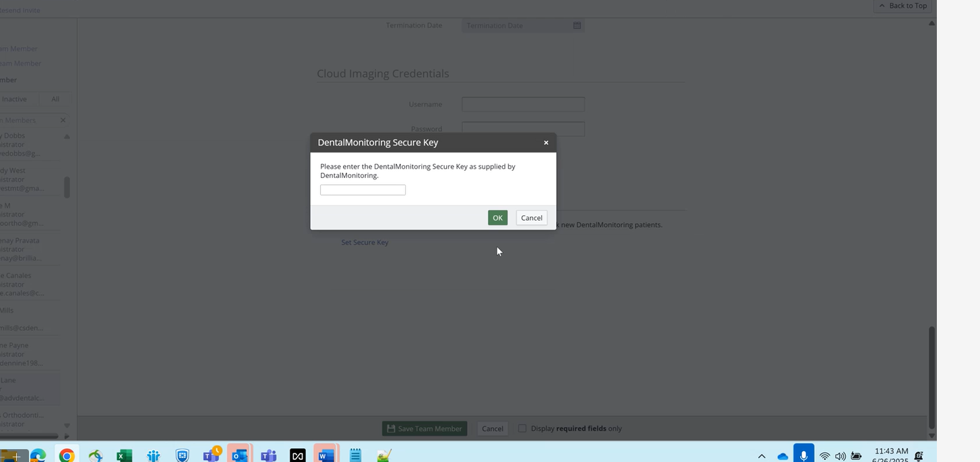Select the Inactive filter tab

pos(15,99)
